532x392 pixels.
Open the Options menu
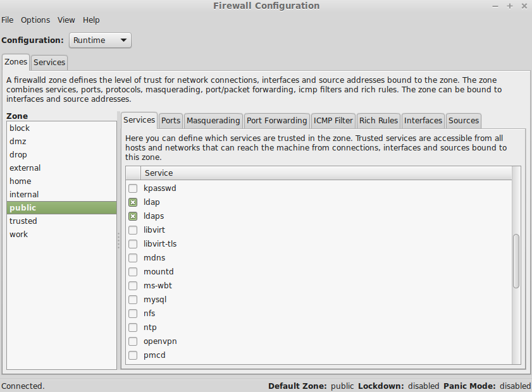point(35,20)
